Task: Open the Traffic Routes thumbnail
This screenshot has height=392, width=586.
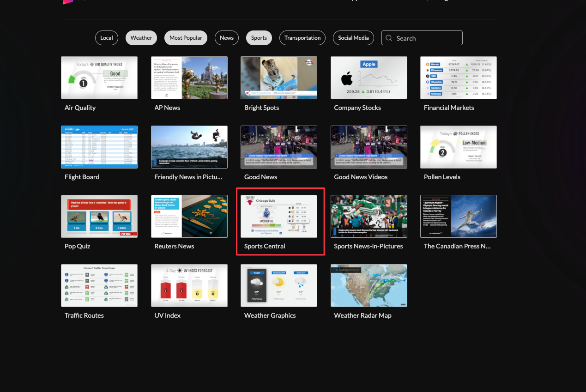Action: point(99,285)
